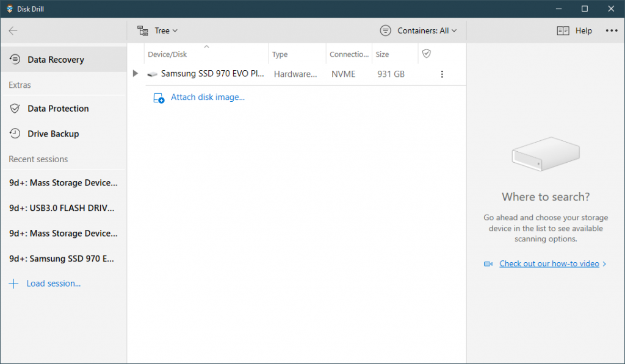Open the three-dot more options menu
The image size is (625, 364).
point(611,30)
